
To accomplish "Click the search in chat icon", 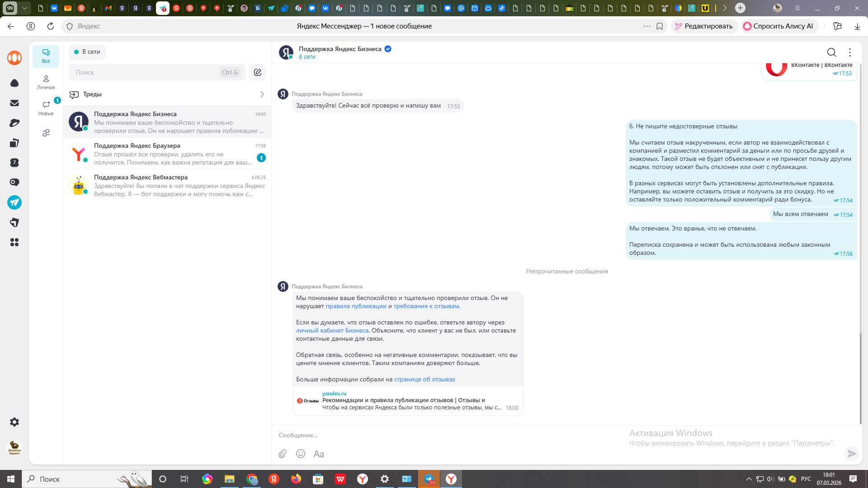I will pos(831,52).
